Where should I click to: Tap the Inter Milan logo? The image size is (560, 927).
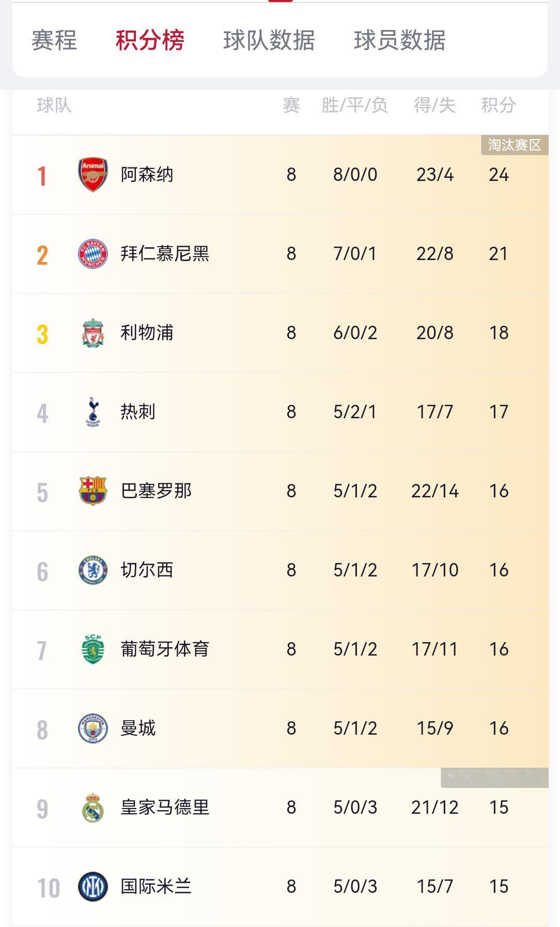tap(93, 887)
